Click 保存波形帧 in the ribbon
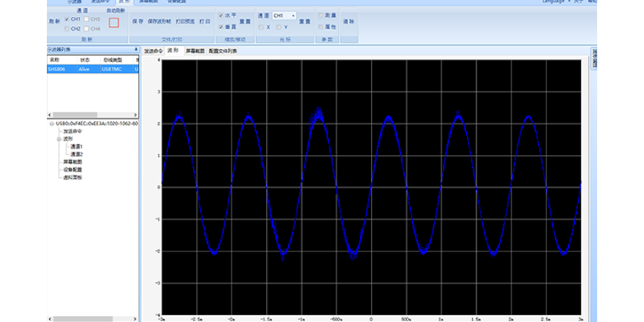 pos(160,21)
